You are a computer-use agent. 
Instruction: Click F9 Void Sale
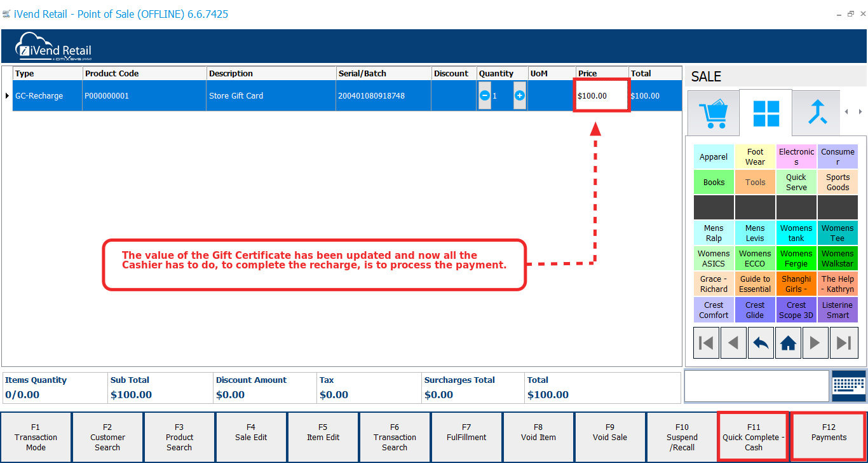click(x=610, y=437)
